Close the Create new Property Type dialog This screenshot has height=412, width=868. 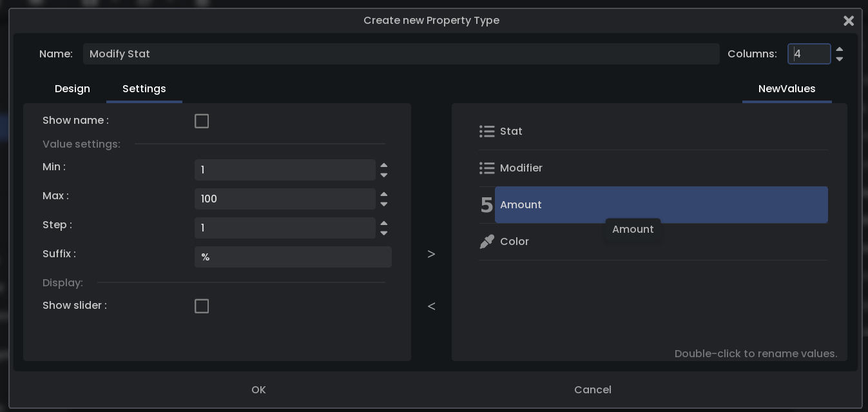[848, 21]
